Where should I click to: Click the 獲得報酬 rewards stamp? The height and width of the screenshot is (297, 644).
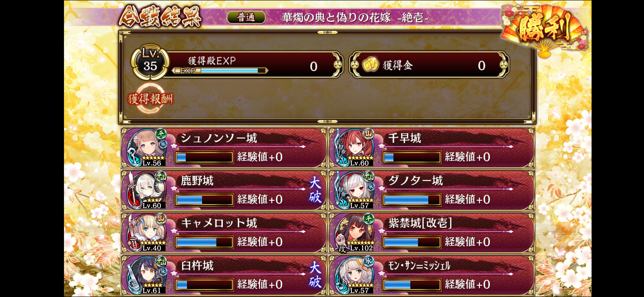tap(150, 98)
